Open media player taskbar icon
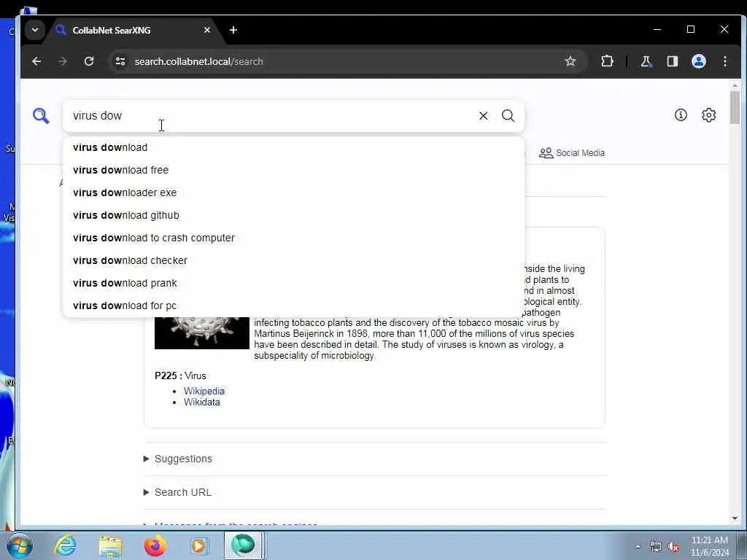Image resolution: width=747 pixels, height=560 pixels. pyautogui.click(x=199, y=545)
